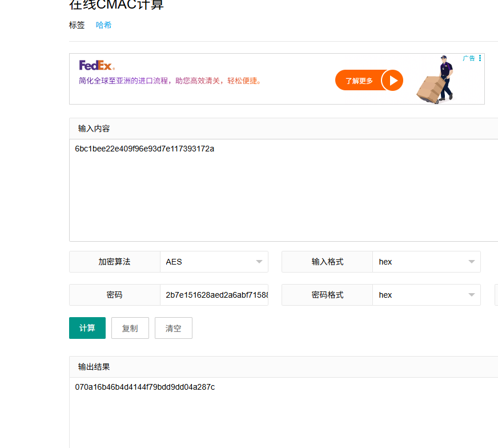Screen dimensions: 498x448
Task: Click the 复制 button to copy
Action: tap(130, 328)
